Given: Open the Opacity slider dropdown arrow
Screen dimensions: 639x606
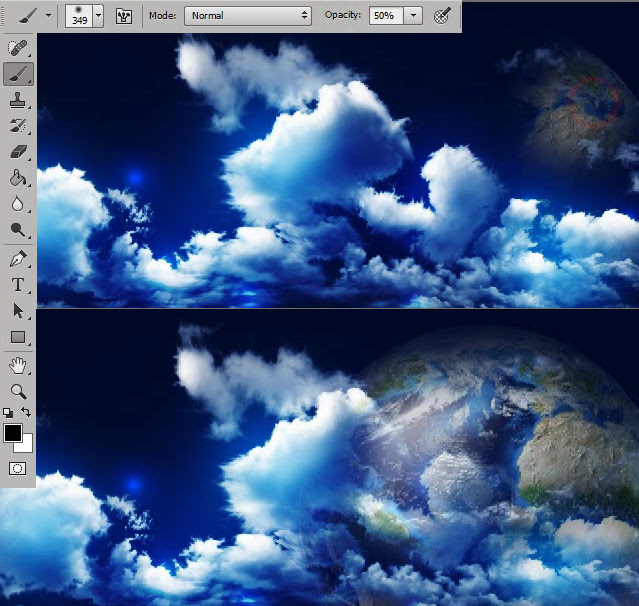Looking at the screenshot, I should (x=413, y=16).
